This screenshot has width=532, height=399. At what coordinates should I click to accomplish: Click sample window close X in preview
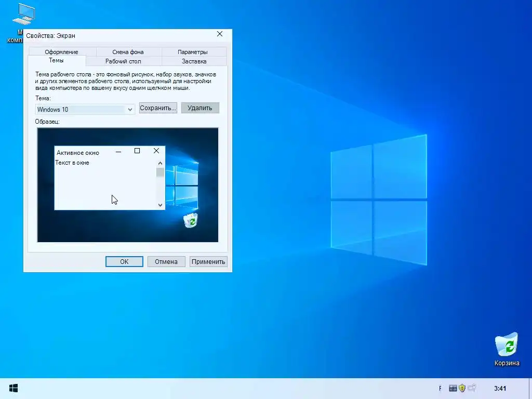pyautogui.click(x=156, y=151)
